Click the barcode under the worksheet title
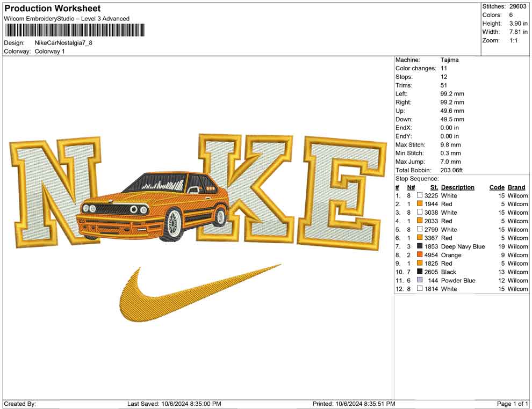The width and height of the screenshot is (532, 409). [x=74, y=30]
